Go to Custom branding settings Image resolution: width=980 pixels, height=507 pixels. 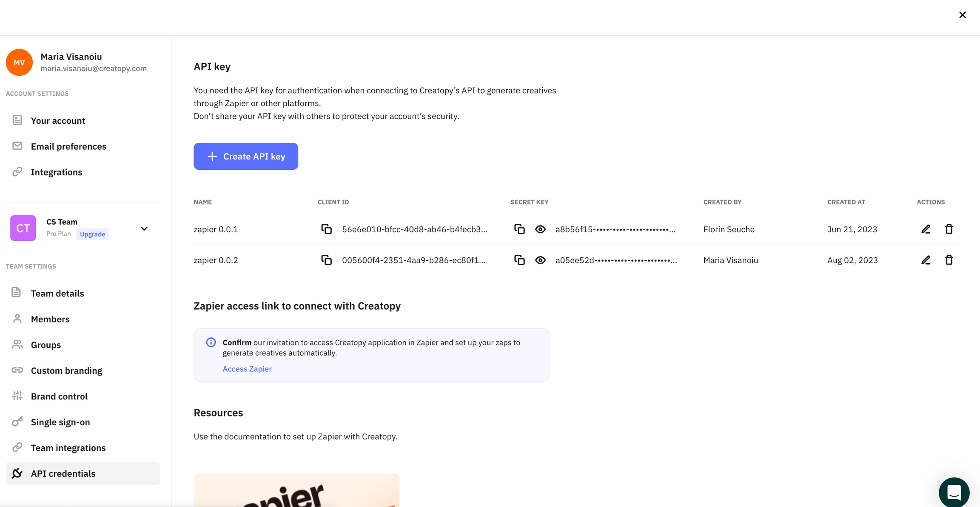tap(66, 370)
